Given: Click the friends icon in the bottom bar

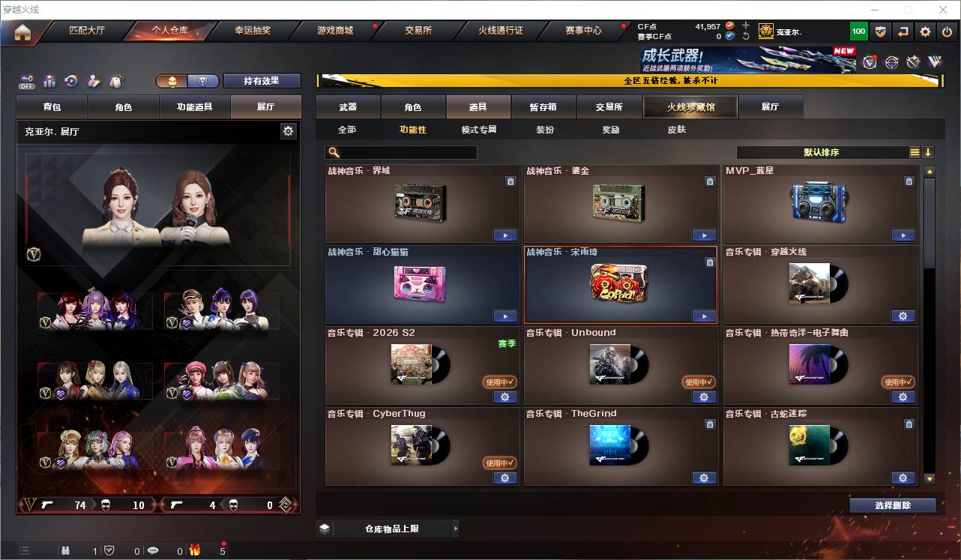Looking at the screenshot, I should [65, 551].
